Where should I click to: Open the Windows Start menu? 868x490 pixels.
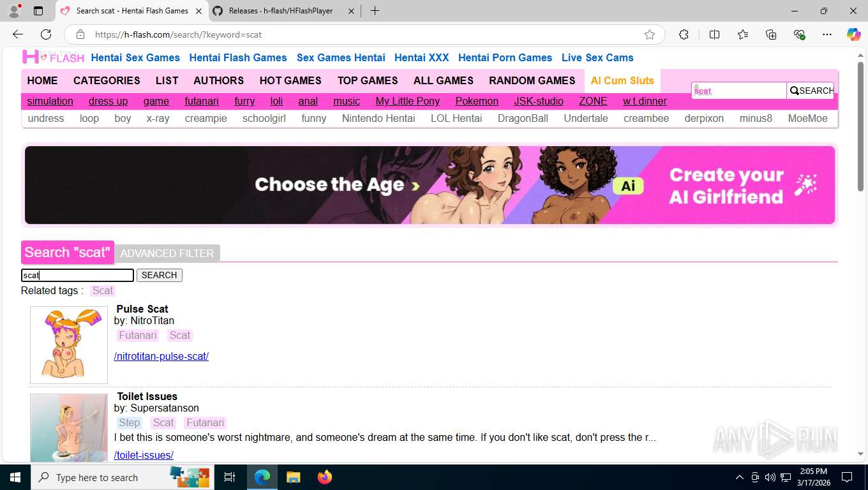[15, 477]
